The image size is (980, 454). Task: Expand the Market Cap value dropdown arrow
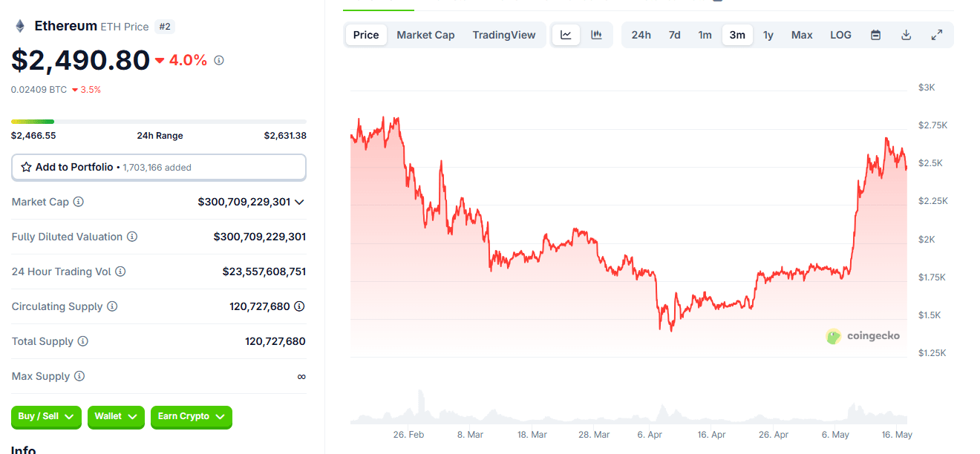pyautogui.click(x=300, y=202)
